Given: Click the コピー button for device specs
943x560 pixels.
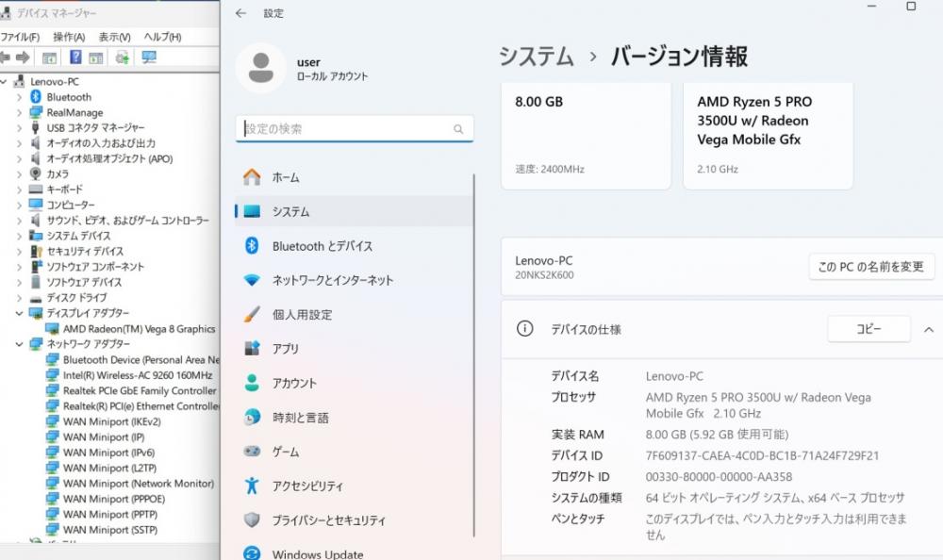Looking at the screenshot, I should (869, 329).
